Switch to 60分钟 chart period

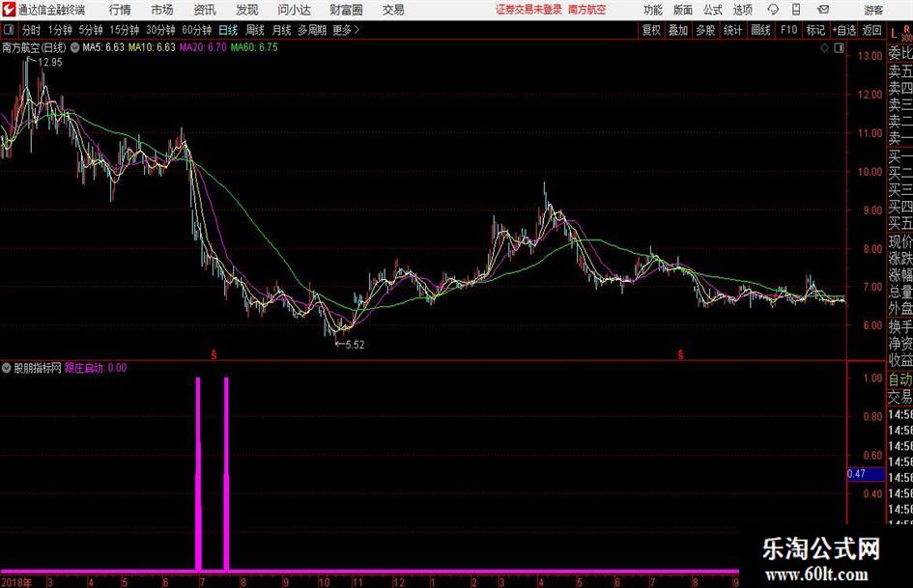click(x=197, y=30)
